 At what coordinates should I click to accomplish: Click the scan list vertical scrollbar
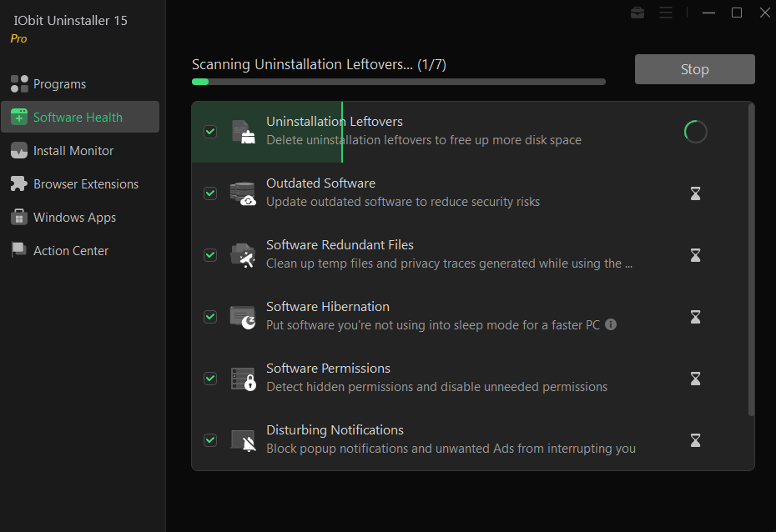(x=751, y=259)
